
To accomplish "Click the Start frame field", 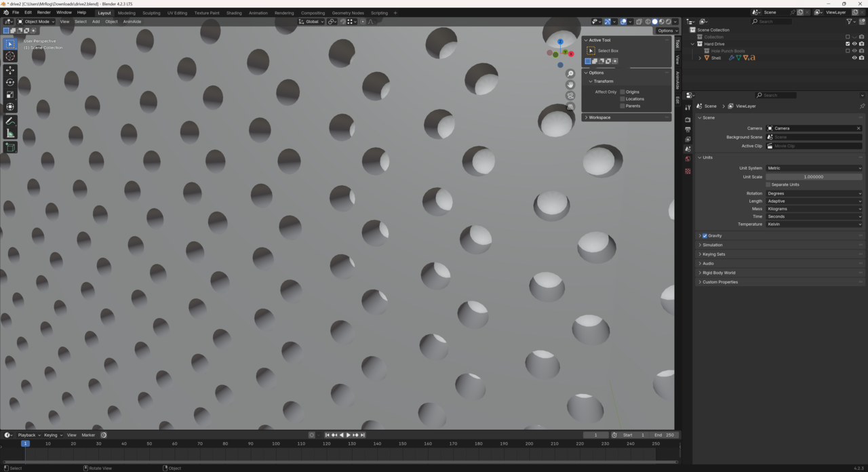I will (x=633, y=435).
